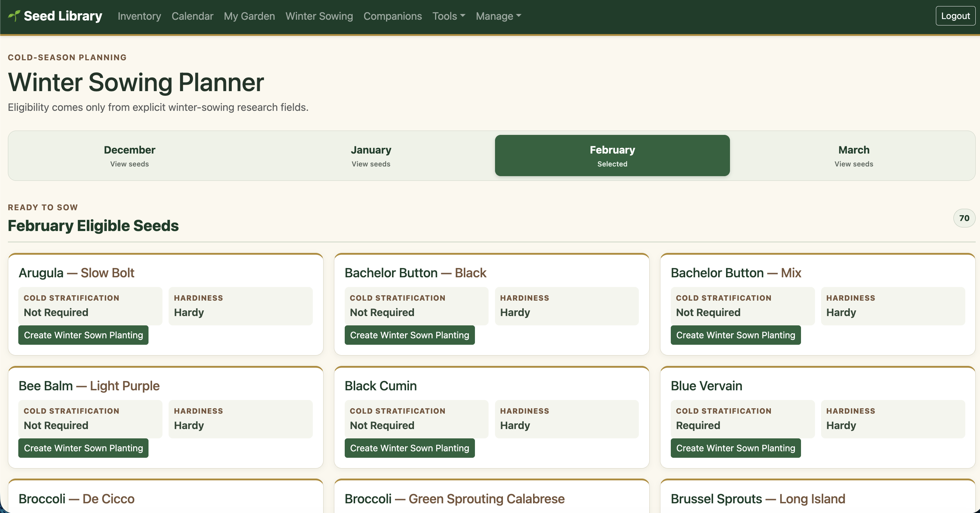Expand the Tools dropdown menu
The image size is (980, 513).
[448, 16]
